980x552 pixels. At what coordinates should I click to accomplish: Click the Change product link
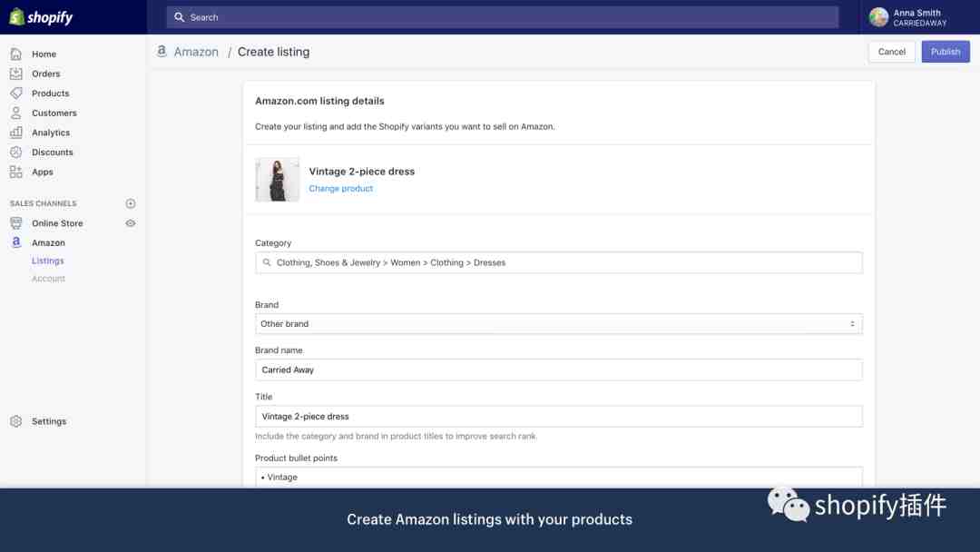pos(340,188)
